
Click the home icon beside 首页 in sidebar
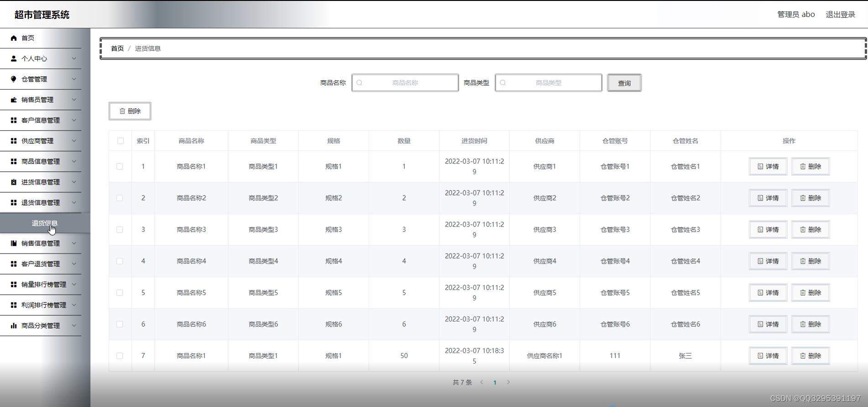[x=14, y=38]
